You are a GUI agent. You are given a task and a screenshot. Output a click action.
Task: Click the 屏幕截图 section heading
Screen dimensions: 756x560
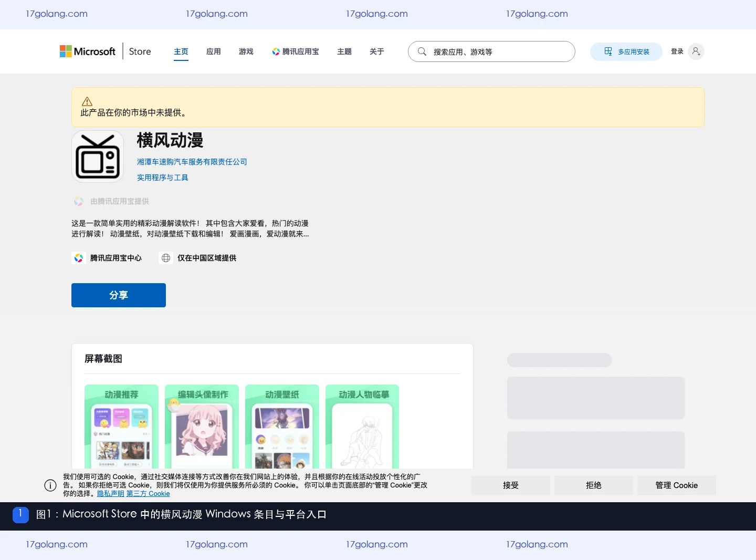point(103,359)
